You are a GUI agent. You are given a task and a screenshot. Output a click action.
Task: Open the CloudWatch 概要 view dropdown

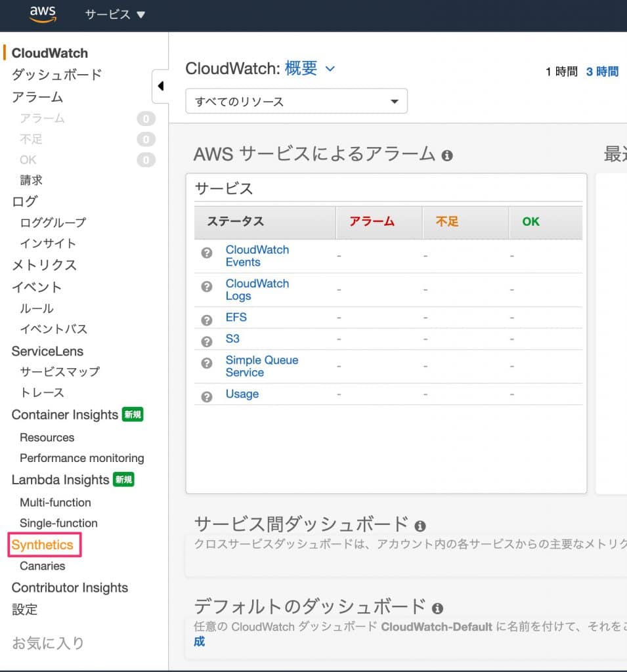[311, 68]
